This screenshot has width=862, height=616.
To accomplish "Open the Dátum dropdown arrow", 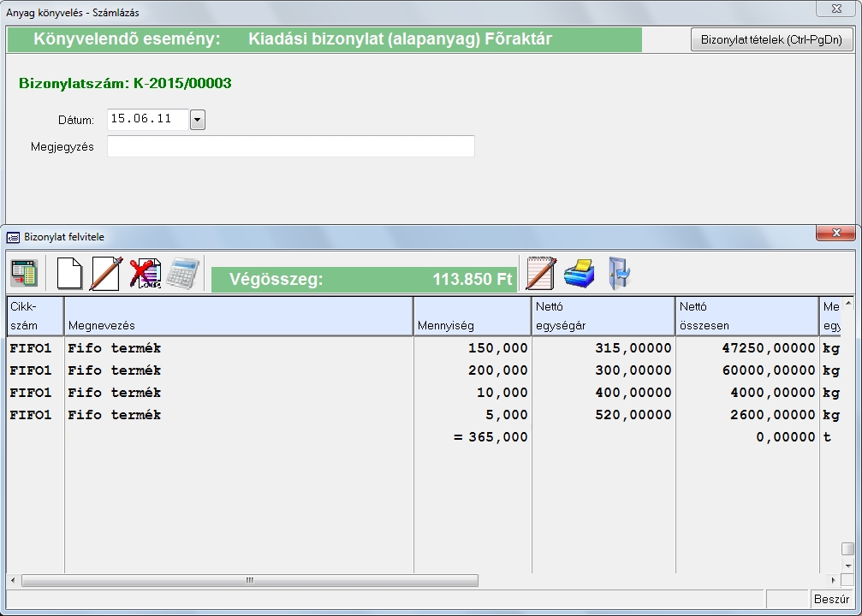I will (198, 120).
